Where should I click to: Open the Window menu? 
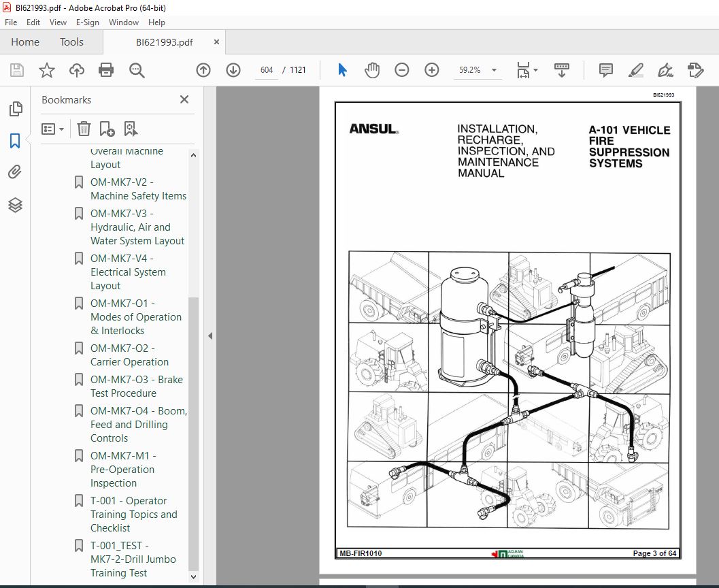click(x=124, y=22)
